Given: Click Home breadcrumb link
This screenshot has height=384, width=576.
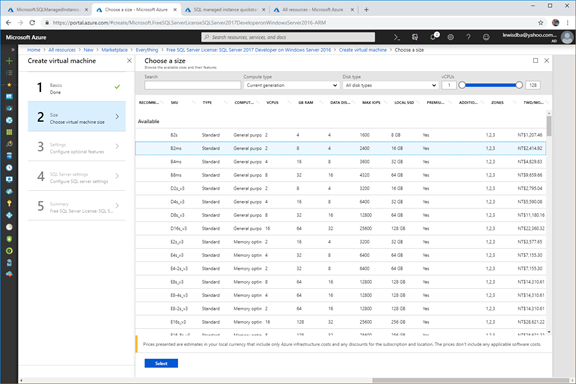Looking at the screenshot, I should point(34,50).
